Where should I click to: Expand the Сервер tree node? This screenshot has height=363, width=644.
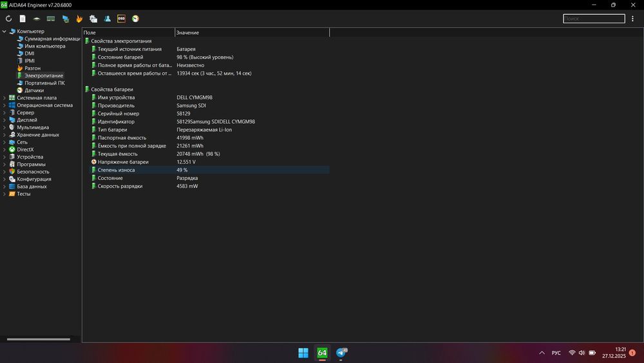[x=4, y=113]
